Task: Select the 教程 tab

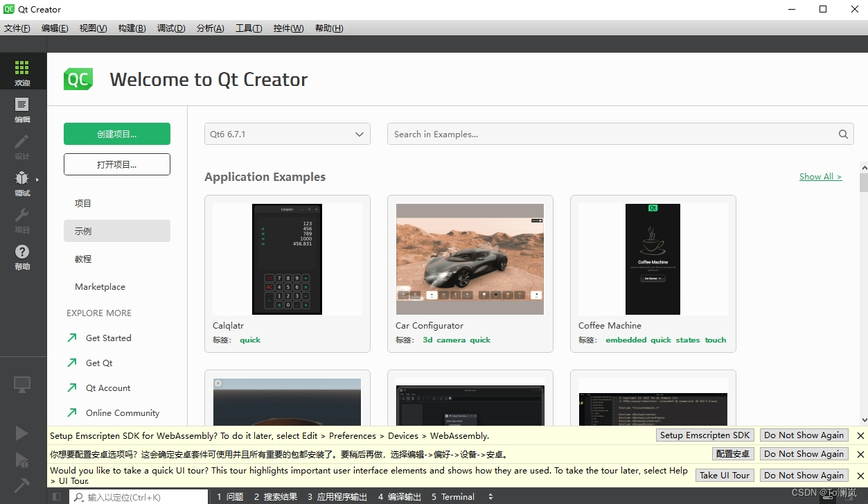Action: (x=117, y=259)
